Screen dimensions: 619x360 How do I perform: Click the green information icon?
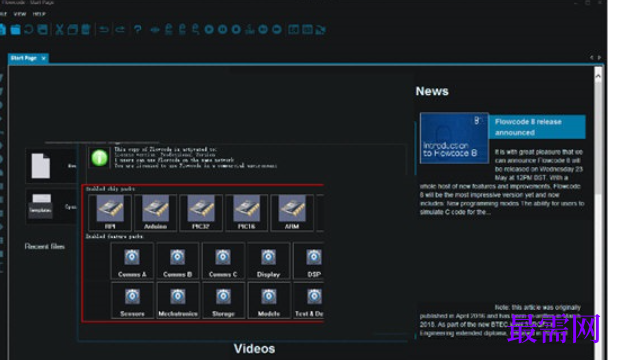coord(99,158)
